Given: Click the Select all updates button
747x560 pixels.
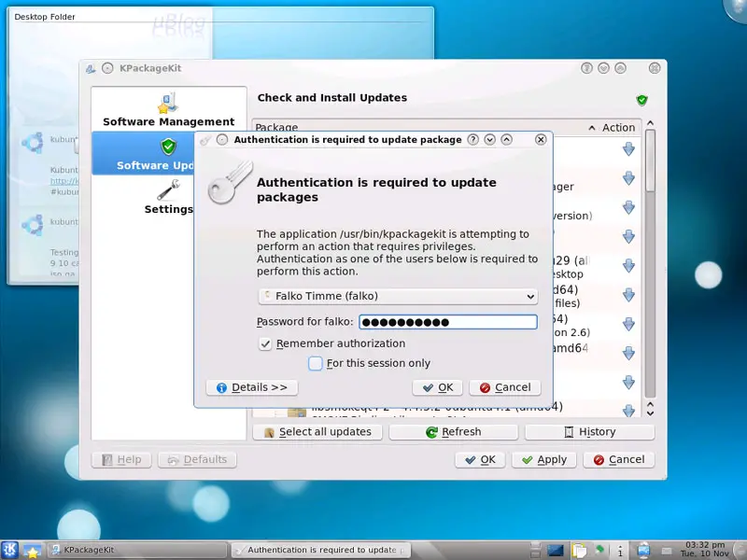Looking at the screenshot, I should pos(317,432).
